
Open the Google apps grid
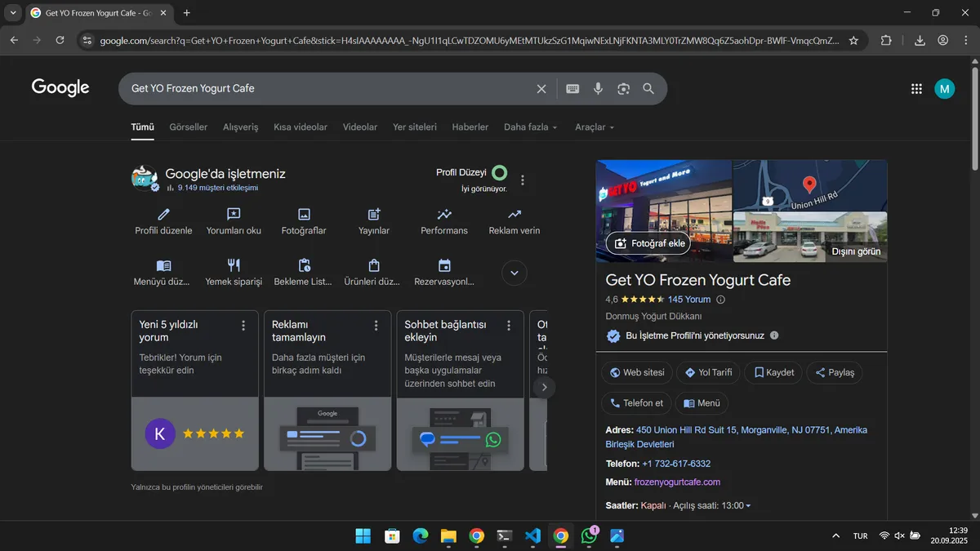click(916, 88)
